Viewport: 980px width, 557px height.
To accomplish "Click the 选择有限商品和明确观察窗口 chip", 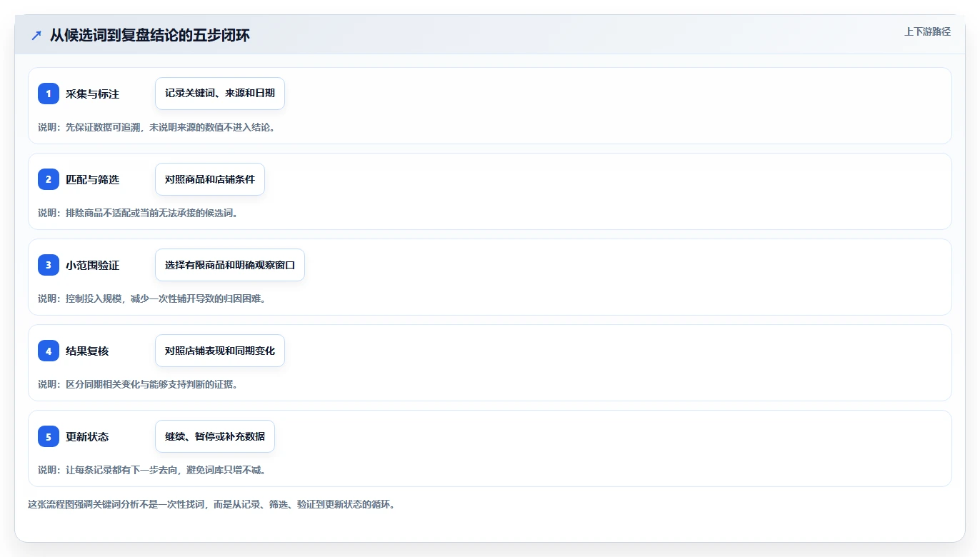I will pyautogui.click(x=230, y=265).
